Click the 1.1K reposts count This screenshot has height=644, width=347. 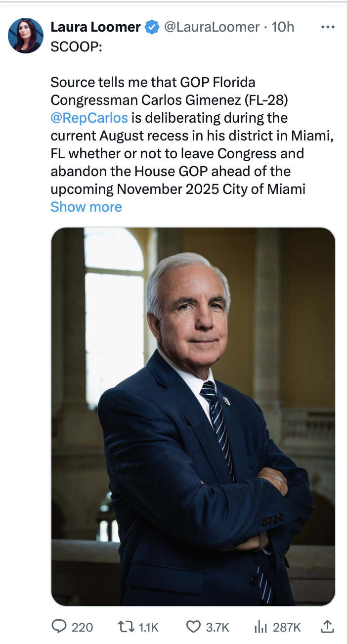148,627
